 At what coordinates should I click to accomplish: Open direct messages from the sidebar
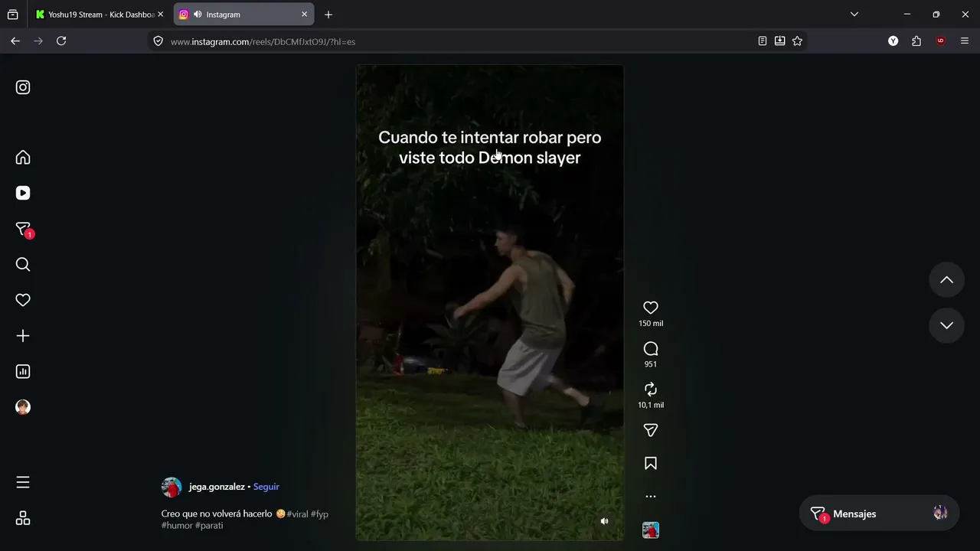point(24,230)
